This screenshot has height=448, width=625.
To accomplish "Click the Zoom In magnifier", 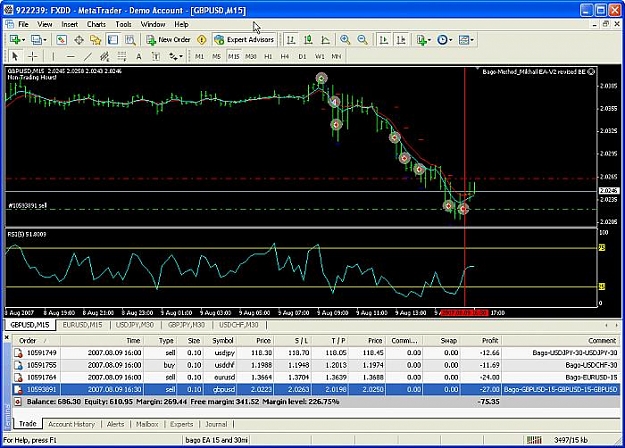I will [x=345, y=40].
